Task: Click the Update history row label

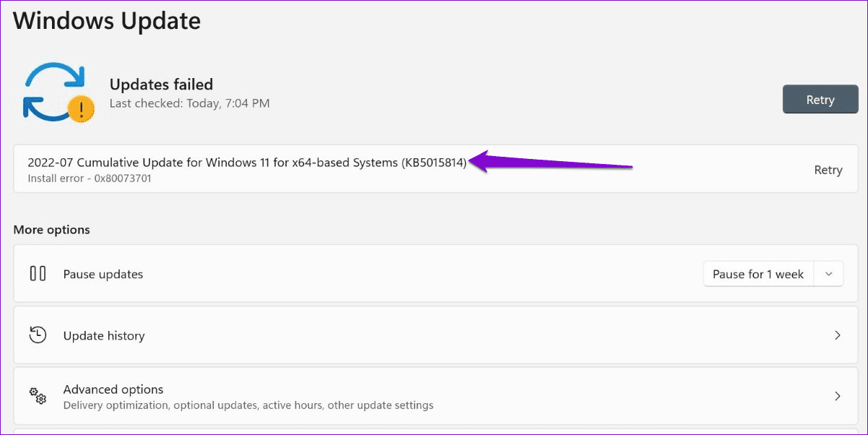Action: [105, 335]
